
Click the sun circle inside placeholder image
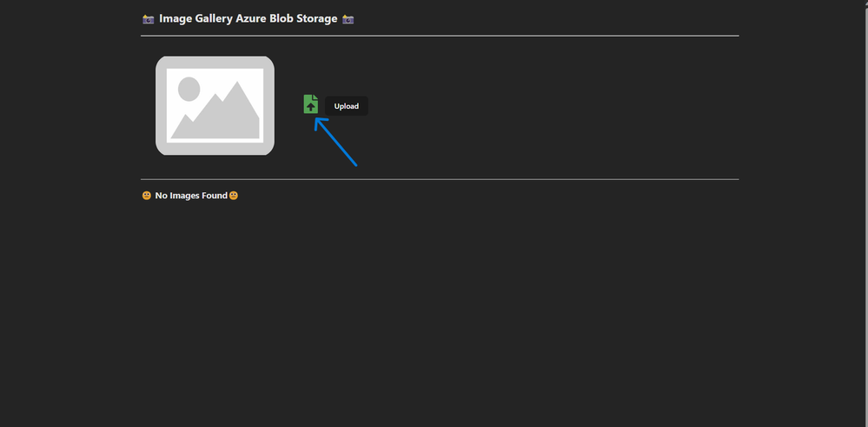click(x=189, y=88)
